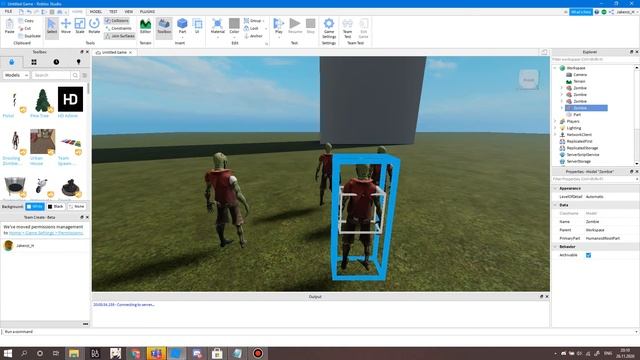The width and height of the screenshot is (640, 360).
Task: Open Toolbox Inventory grid tab
Action: (34, 62)
